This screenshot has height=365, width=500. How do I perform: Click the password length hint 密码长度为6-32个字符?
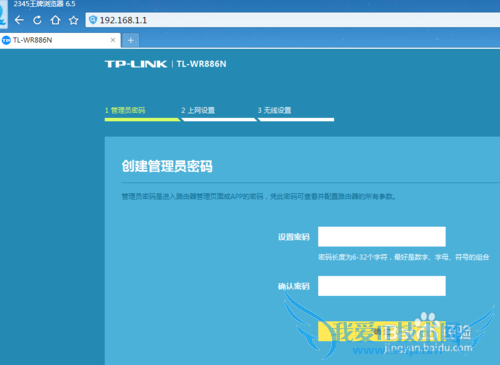[403, 257]
